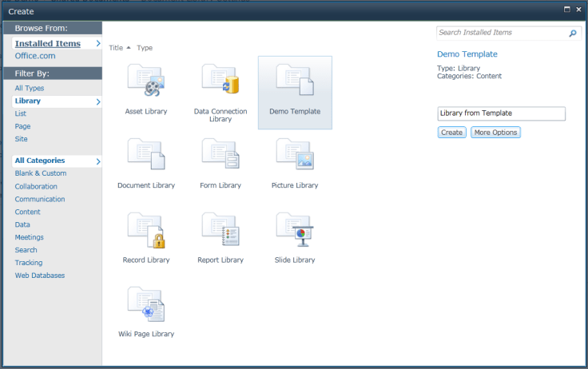
Task: Filter by List type
Action: click(x=21, y=113)
